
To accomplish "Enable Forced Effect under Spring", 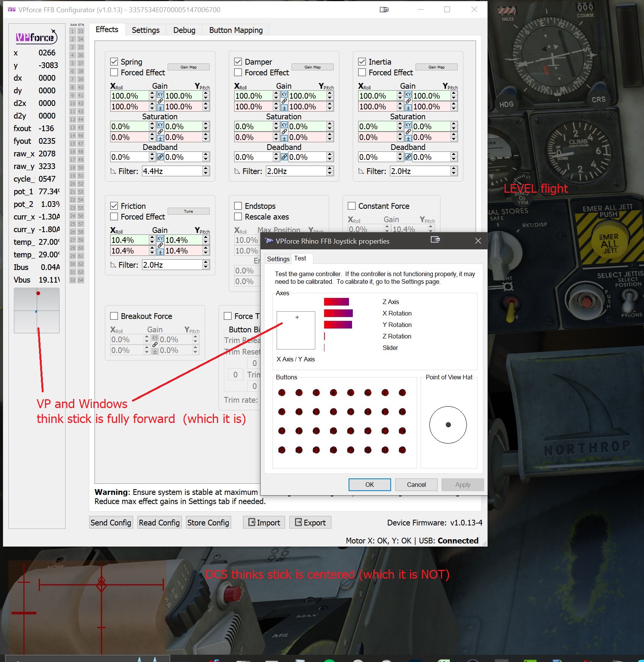I will point(114,72).
